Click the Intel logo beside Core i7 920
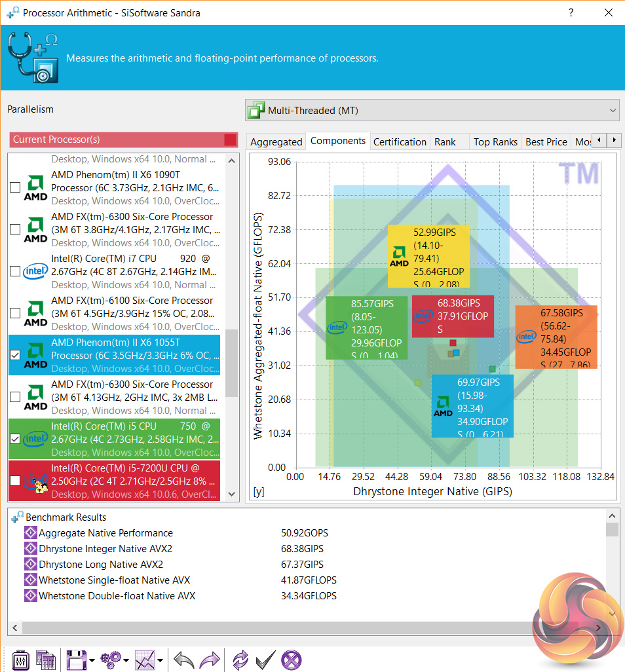The image size is (625, 672). point(35,271)
